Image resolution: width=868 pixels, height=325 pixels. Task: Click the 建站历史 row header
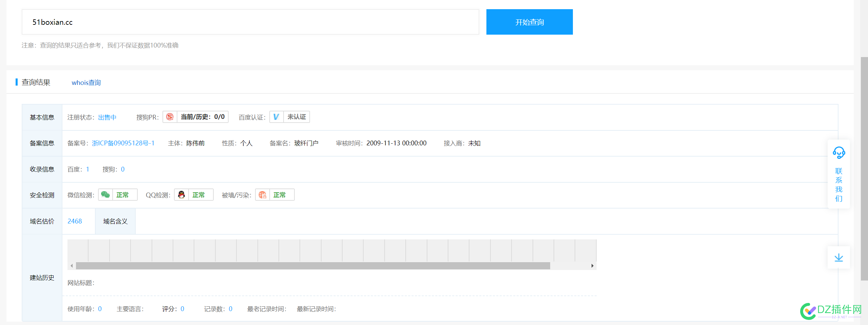(x=42, y=277)
